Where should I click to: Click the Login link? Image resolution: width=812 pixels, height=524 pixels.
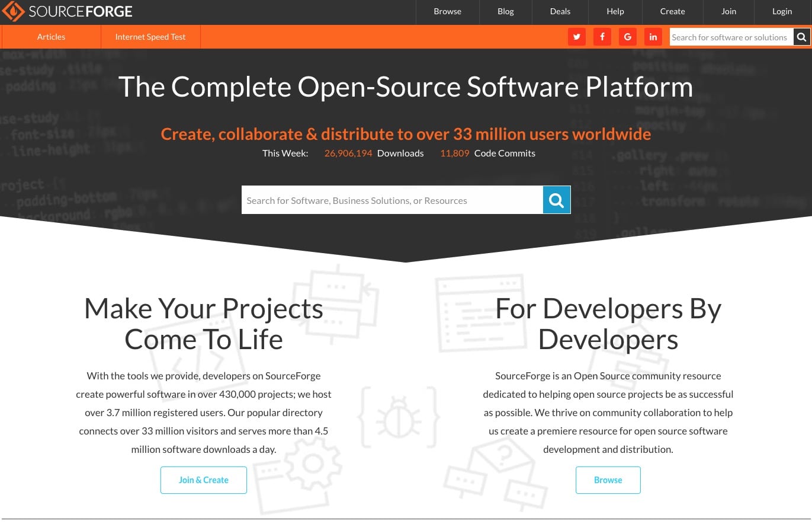[782, 11]
